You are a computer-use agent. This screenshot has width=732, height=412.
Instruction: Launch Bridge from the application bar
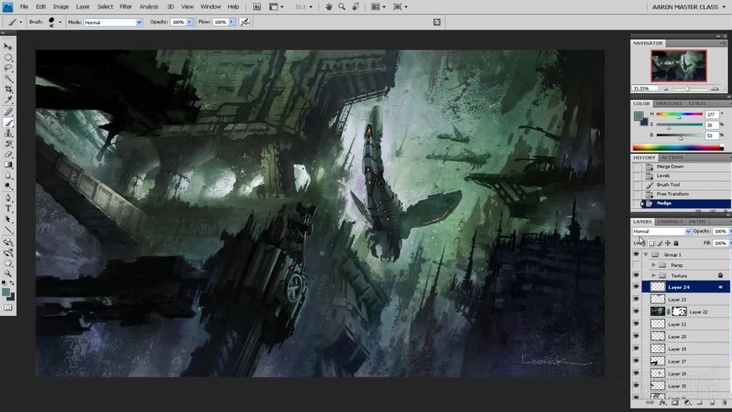click(x=257, y=7)
